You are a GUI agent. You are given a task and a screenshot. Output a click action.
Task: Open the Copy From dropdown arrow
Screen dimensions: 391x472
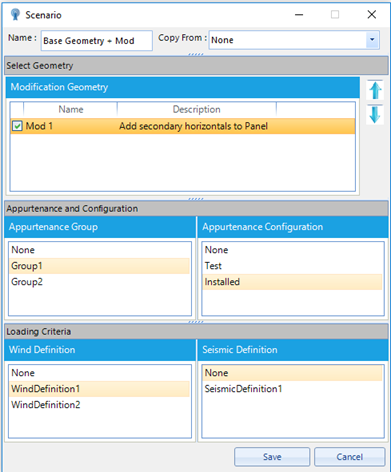pos(372,40)
